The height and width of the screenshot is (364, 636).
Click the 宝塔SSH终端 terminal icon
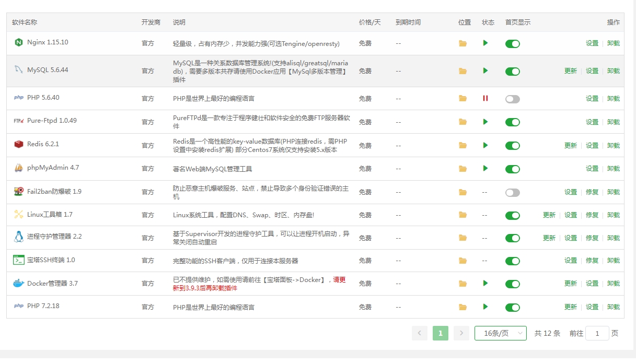point(19,260)
